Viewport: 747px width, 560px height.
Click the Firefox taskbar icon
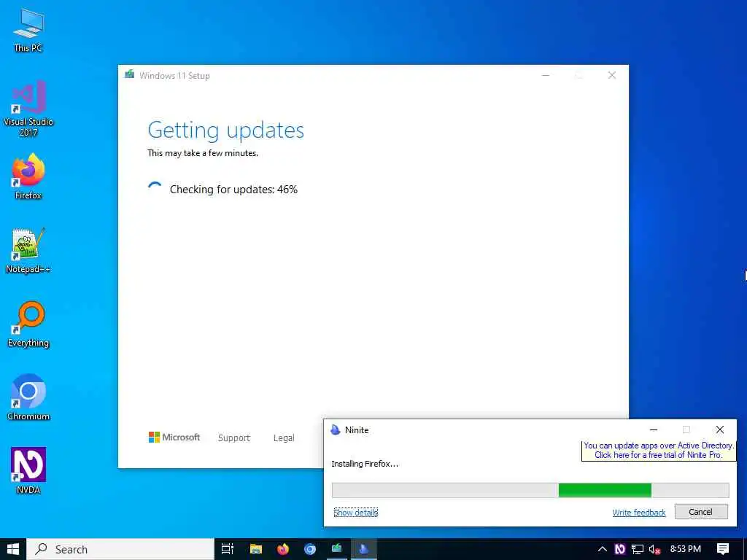pyautogui.click(x=283, y=549)
